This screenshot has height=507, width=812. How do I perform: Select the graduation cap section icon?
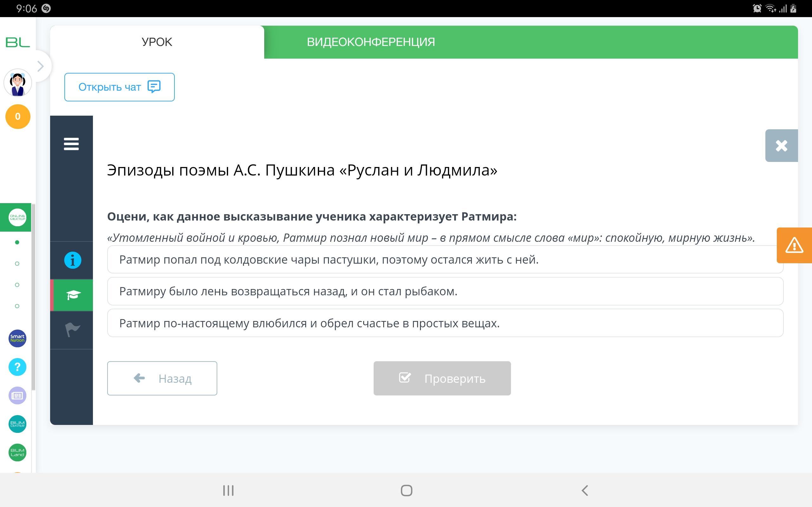click(x=72, y=295)
